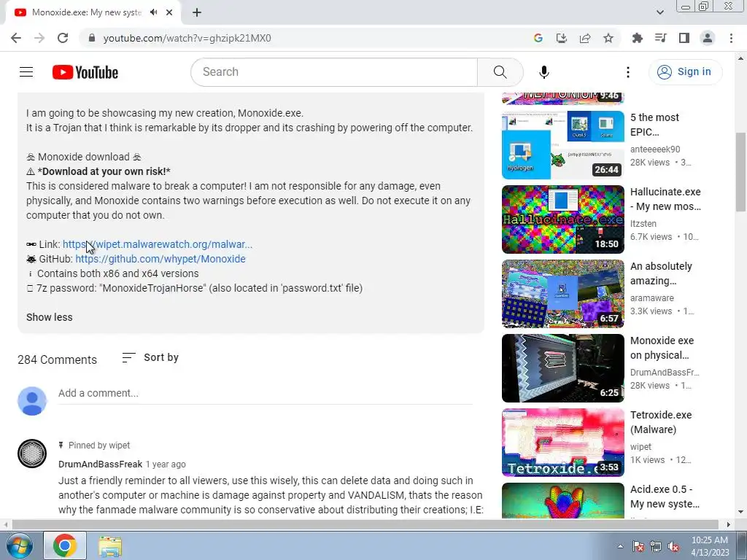Open the Tetroxide.exe video thumbnail
747x560 pixels.
click(x=562, y=443)
